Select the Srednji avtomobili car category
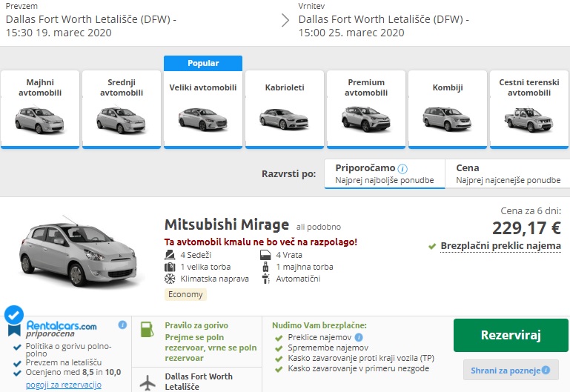Screen dimensions: 570x392 (122, 108)
